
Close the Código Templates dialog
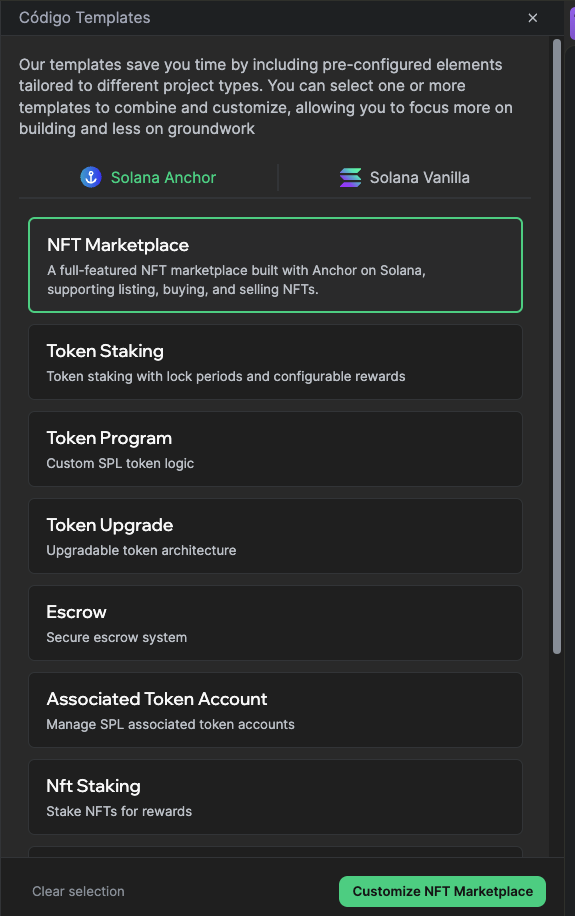pyautogui.click(x=532, y=18)
